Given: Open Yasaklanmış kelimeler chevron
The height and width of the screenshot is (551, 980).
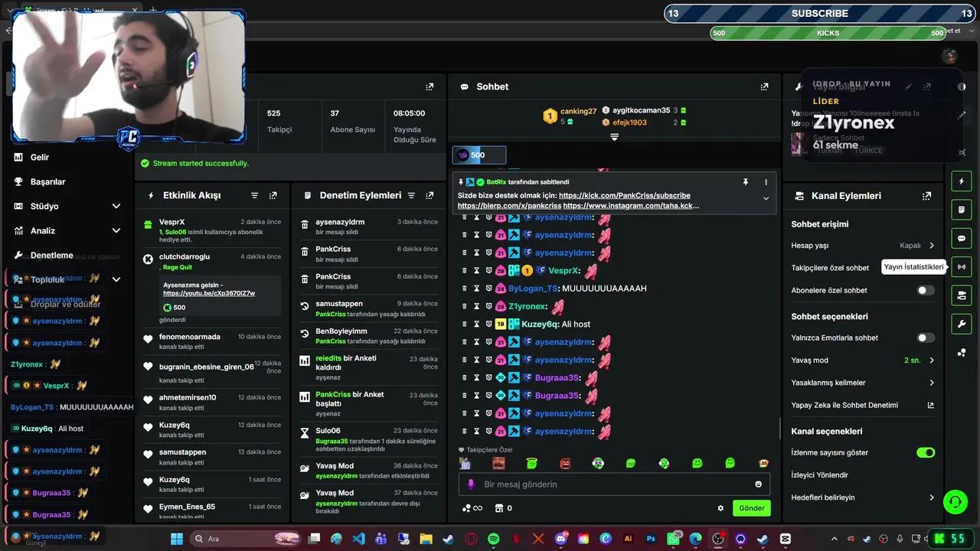Looking at the screenshot, I should click(932, 383).
